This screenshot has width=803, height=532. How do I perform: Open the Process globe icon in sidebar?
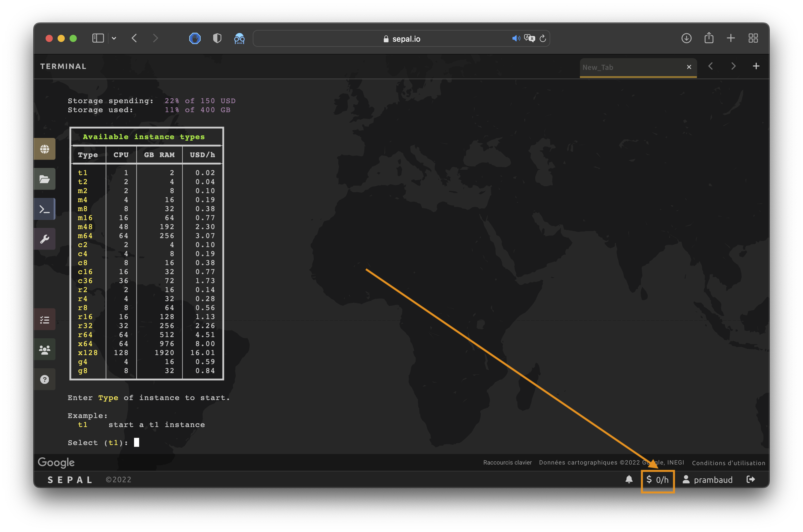click(x=44, y=149)
